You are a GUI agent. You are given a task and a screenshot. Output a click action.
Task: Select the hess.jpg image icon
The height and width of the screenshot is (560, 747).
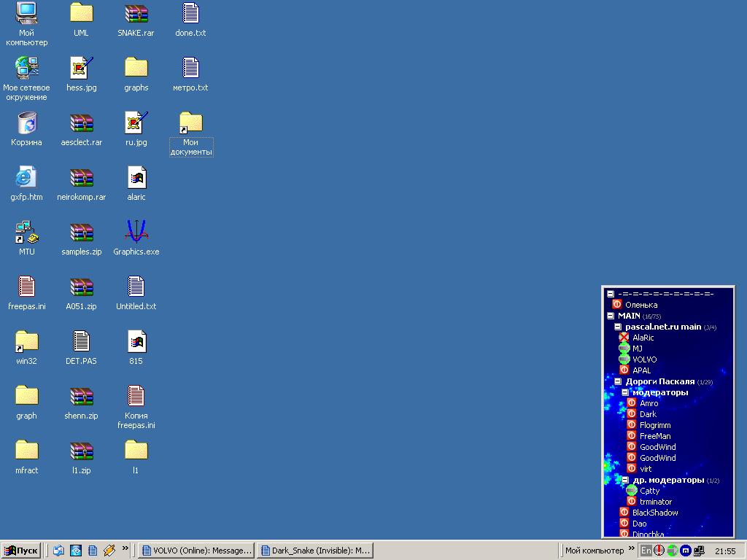81,69
